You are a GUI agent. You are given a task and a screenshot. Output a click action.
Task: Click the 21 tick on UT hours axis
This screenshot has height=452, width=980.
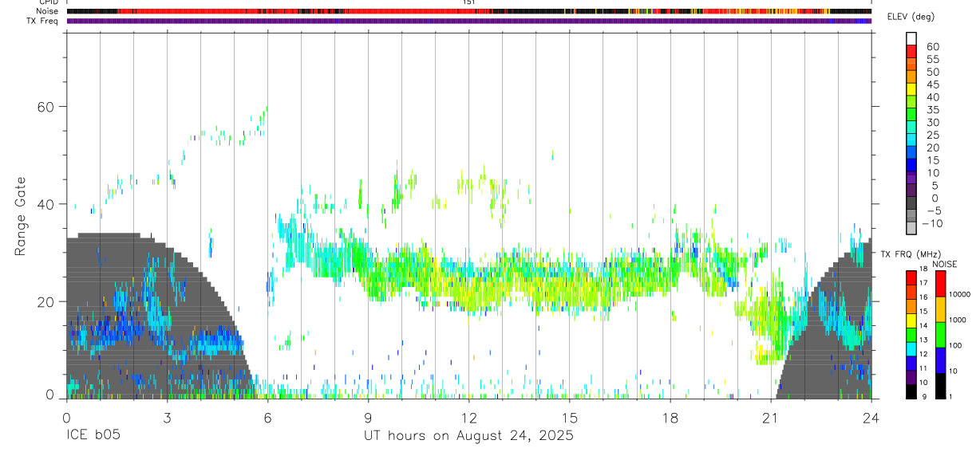pos(770,417)
